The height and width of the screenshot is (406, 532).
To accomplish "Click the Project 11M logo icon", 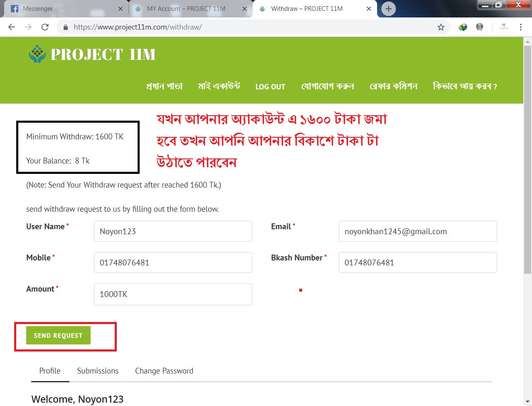I will point(37,54).
